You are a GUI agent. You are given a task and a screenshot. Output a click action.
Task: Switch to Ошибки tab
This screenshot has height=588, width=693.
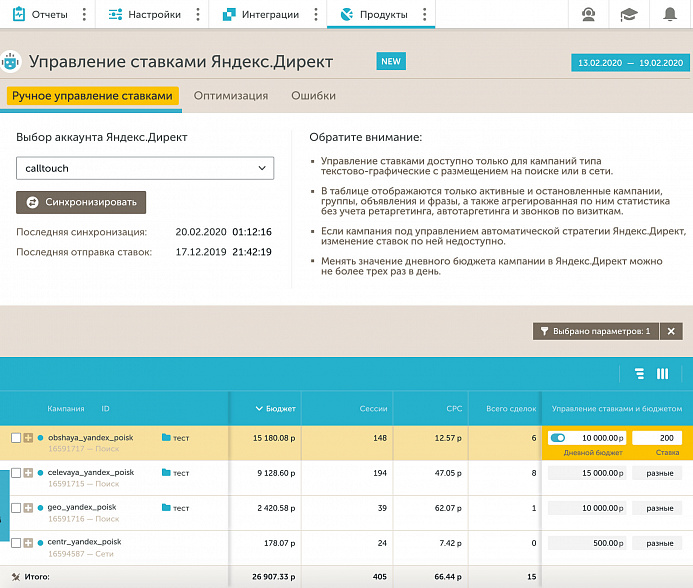[x=313, y=96]
